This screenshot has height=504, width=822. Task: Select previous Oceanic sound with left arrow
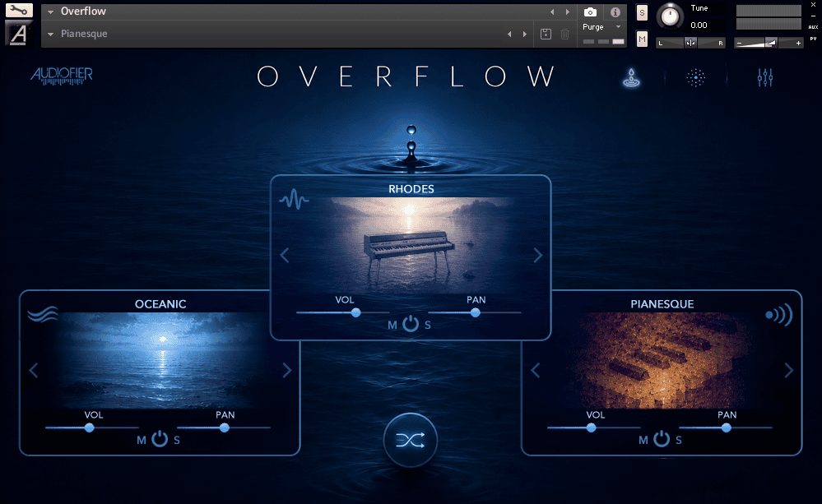(34, 371)
